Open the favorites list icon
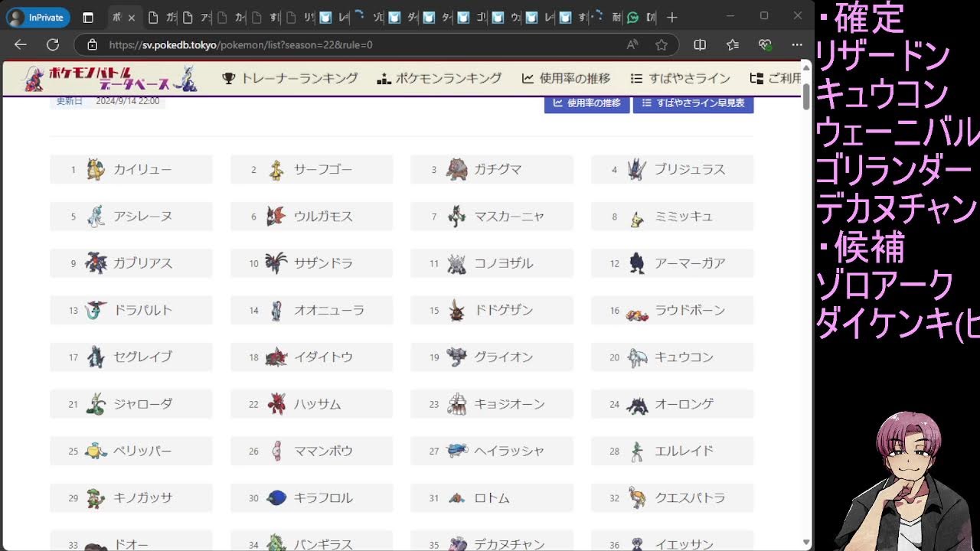The width and height of the screenshot is (980, 551). (x=733, y=45)
